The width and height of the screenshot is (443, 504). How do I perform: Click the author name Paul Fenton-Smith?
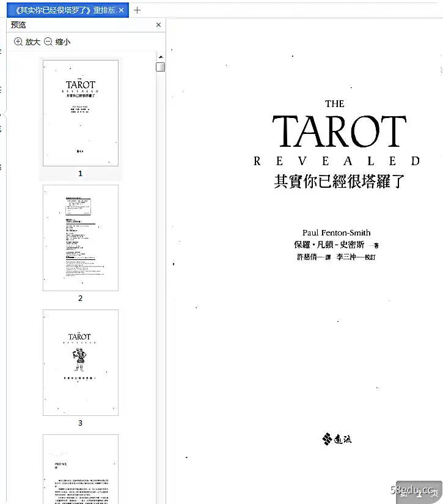(x=337, y=232)
